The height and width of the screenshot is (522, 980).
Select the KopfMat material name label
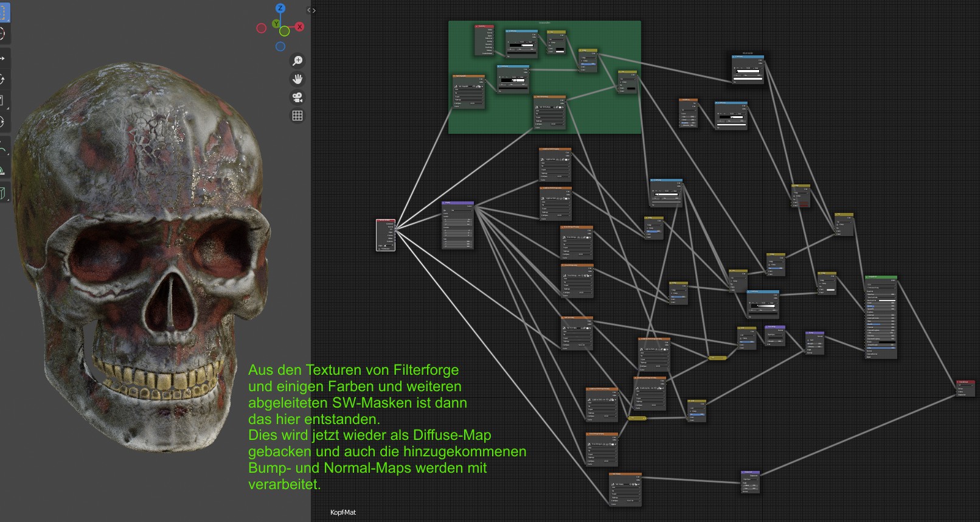343,512
